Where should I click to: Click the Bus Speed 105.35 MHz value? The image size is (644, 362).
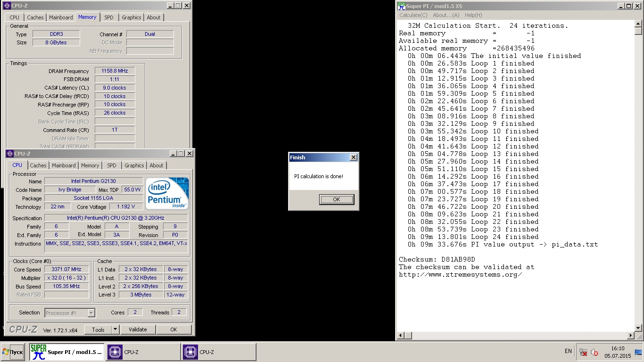click(x=66, y=286)
